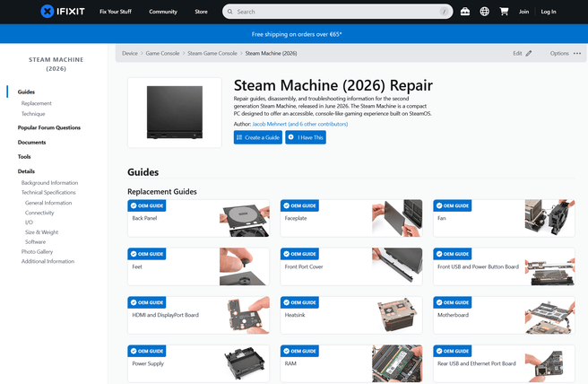Image resolution: width=588 pixels, height=384 pixels.
Task: Click the OEM Guide badge on Power Supply card
Action: 147,352
